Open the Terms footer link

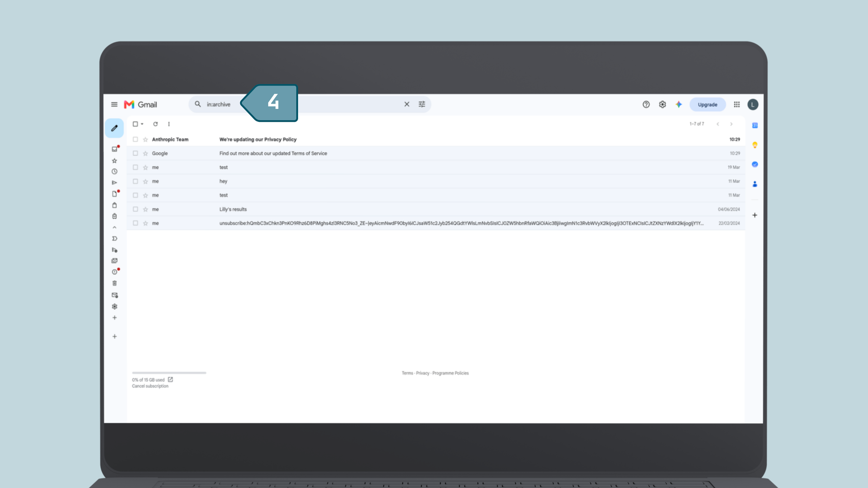(407, 373)
